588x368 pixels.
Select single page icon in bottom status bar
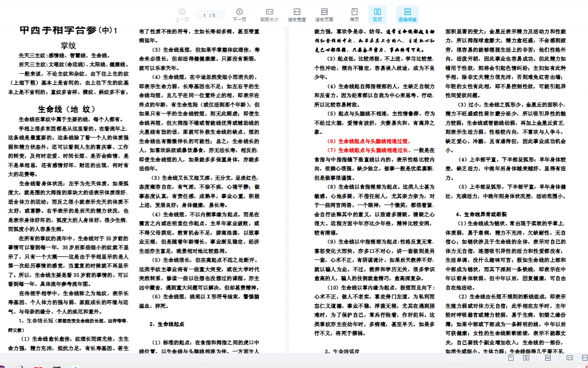coord(511,358)
